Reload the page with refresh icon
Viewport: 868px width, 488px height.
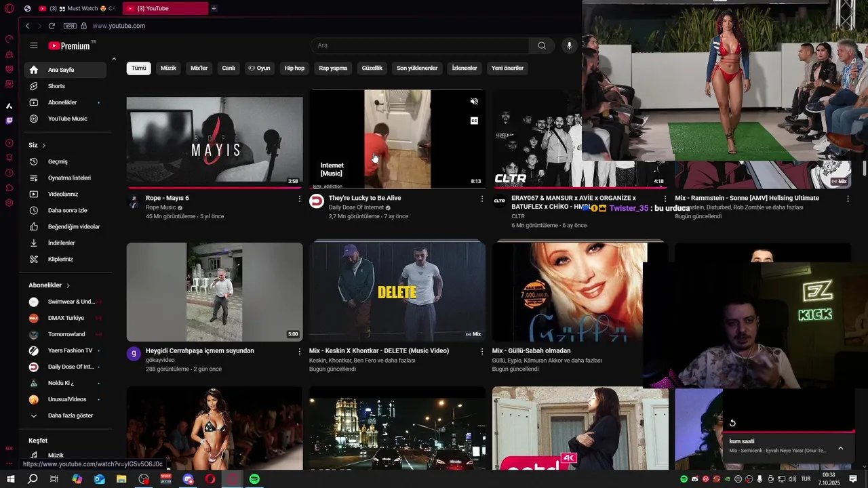52,26
